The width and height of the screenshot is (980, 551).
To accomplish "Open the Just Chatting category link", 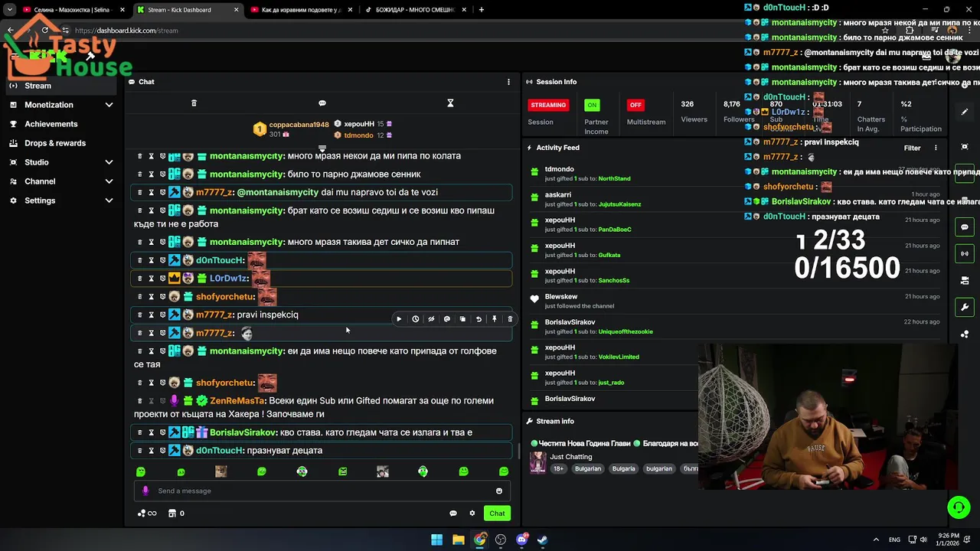I will [570, 457].
